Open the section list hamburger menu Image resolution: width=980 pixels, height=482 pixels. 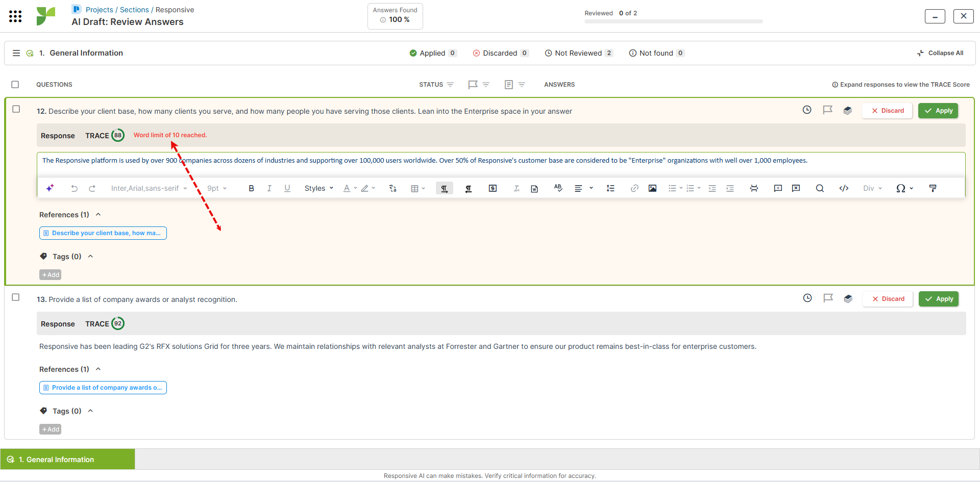coord(16,53)
